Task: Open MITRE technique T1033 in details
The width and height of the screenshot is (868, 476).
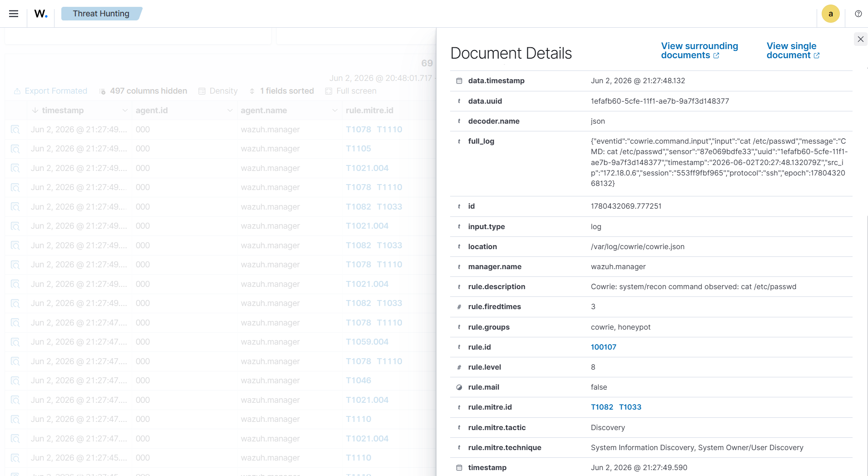Action: (630, 407)
